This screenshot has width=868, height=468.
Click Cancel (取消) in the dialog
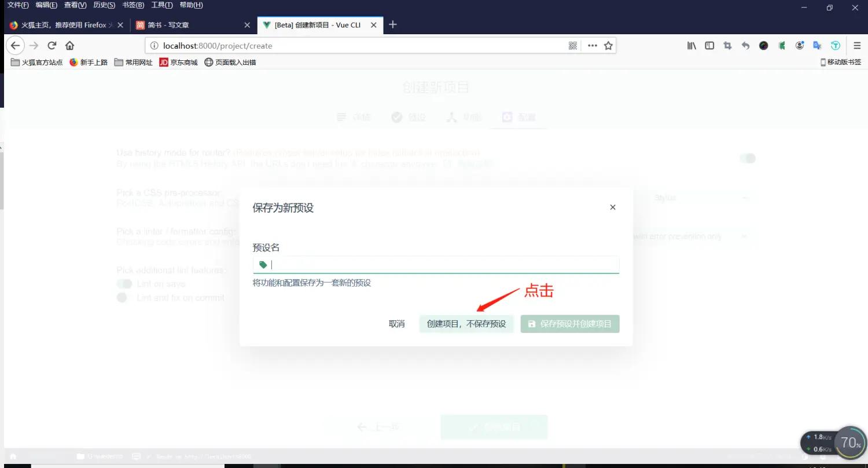(397, 324)
